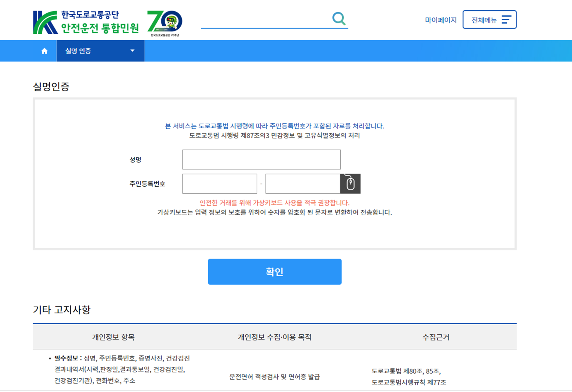Click inside the 성명 name field

coord(261,159)
